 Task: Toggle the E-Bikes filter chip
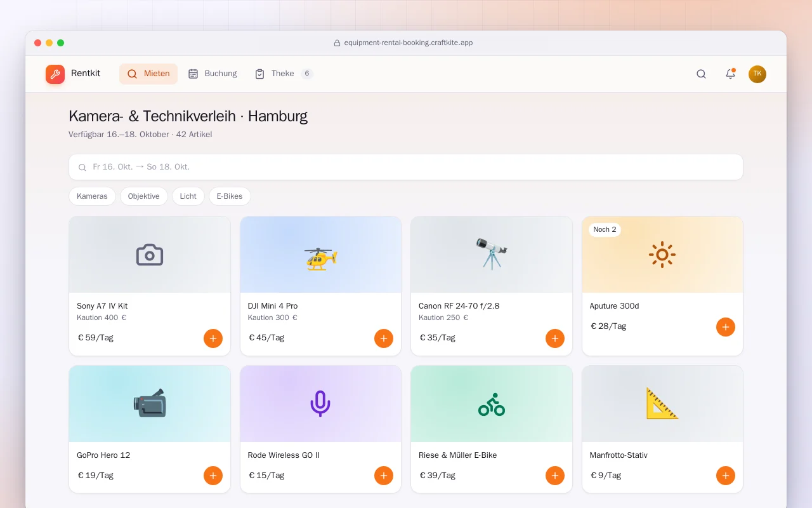(230, 196)
